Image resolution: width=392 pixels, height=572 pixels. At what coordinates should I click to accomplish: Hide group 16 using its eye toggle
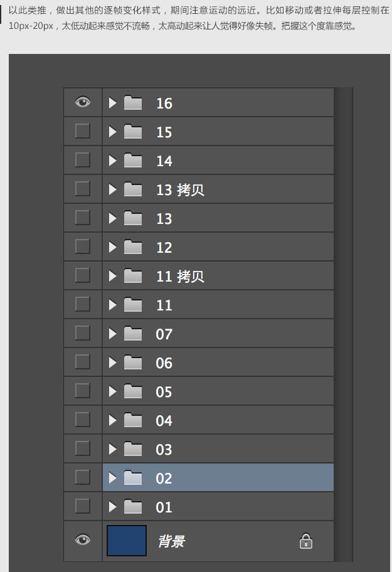pyautogui.click(x=83, y=103)
